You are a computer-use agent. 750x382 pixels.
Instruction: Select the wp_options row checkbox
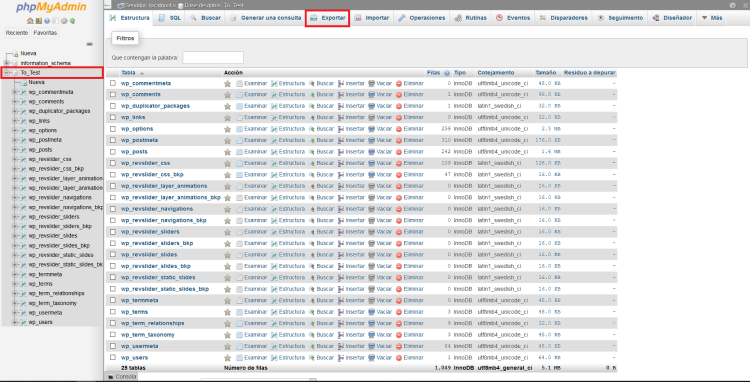113,129
